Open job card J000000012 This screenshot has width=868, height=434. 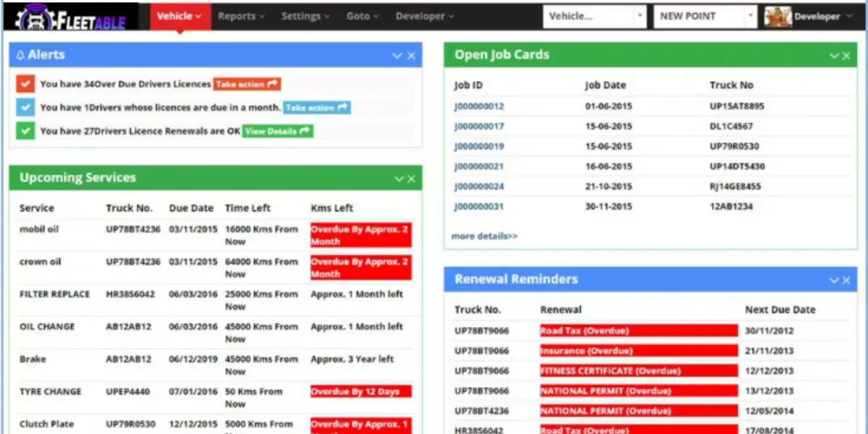coord(479,106)
